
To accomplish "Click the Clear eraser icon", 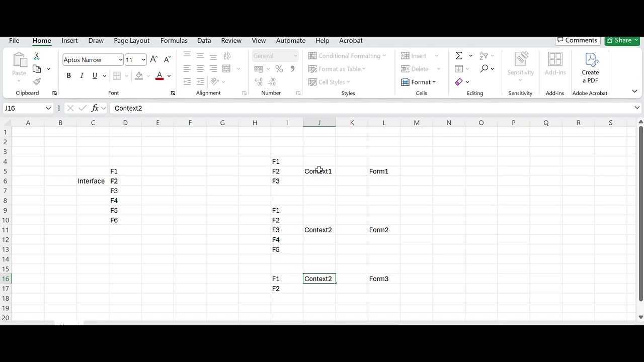I will point(459,82).
